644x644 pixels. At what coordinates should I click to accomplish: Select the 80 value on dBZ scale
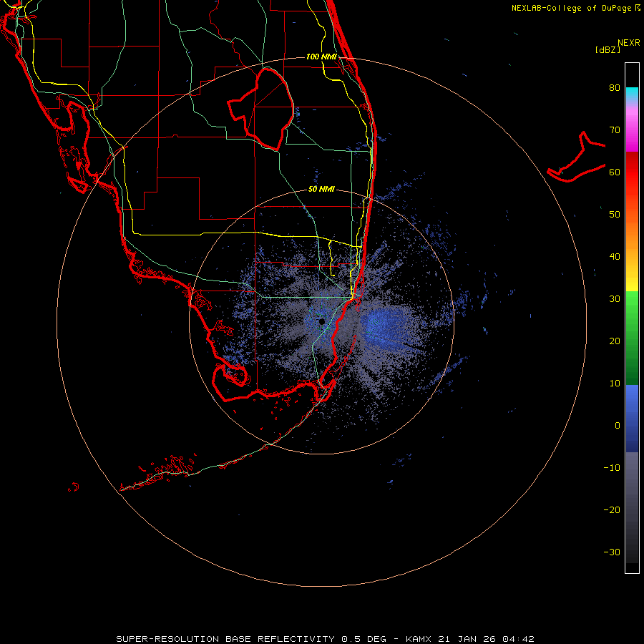tap(615, 87)
